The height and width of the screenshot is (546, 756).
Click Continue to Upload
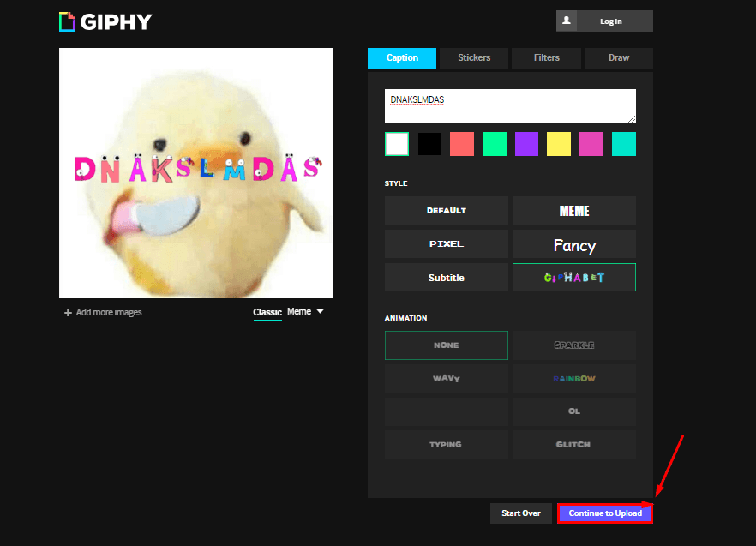605,513
